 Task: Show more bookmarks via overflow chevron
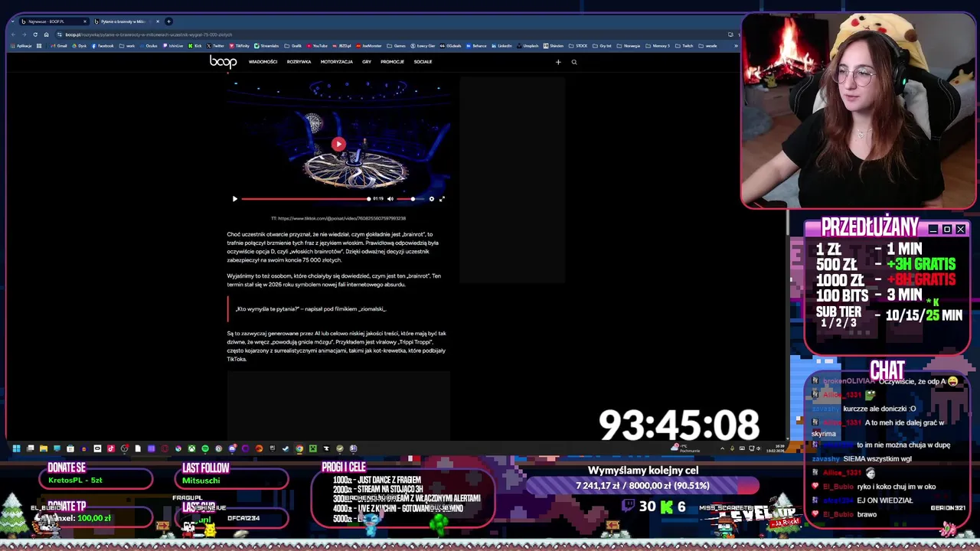click(x=736, y=46)
